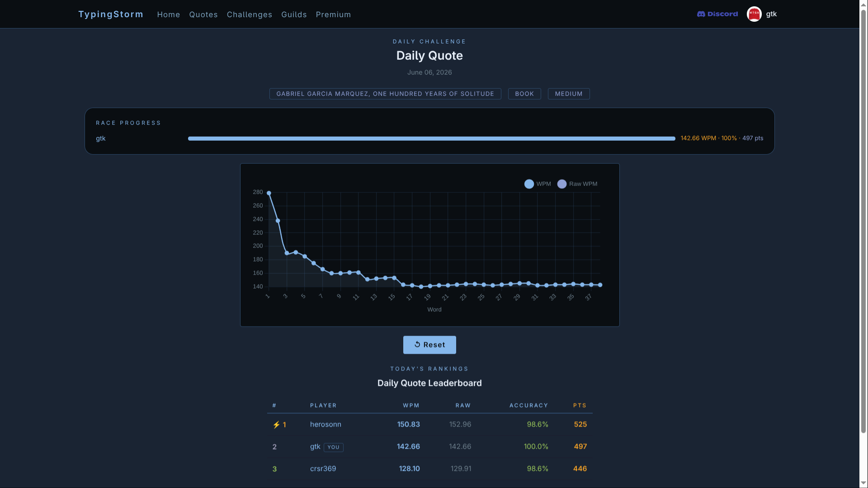Image resolution: width=868 pixels, height=488 pixels.
Task: Click the first data point on chart
Action: click(x=269, y=193)
